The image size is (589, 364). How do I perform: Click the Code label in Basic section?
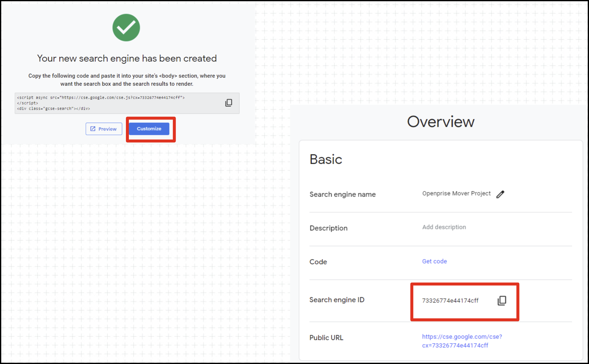click(x=318, y=262)
